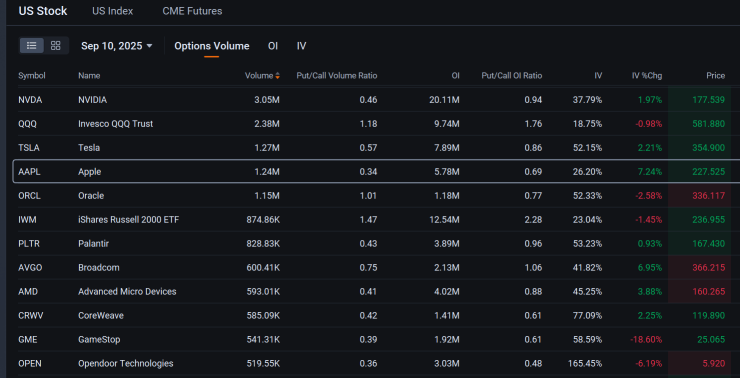
Task: Click the Price column header
Action: pos(715,76)
